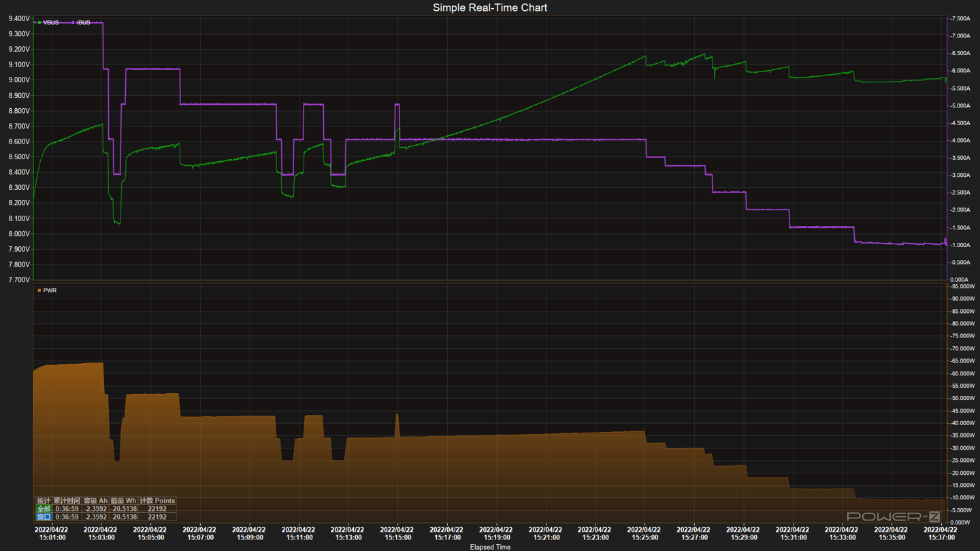Screen dimensions: 980x551
Task: Click the -20.5138 value in the 全部 row
Action: point(123,509)
